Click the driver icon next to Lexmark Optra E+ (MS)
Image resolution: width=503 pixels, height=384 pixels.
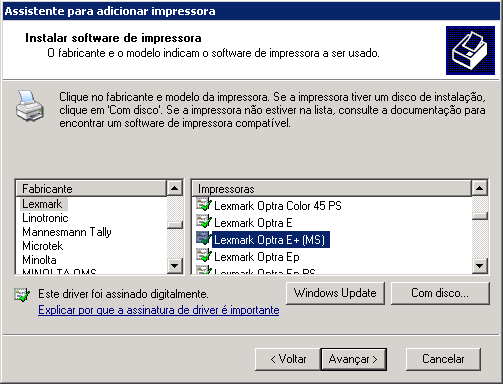pos(204,238)
